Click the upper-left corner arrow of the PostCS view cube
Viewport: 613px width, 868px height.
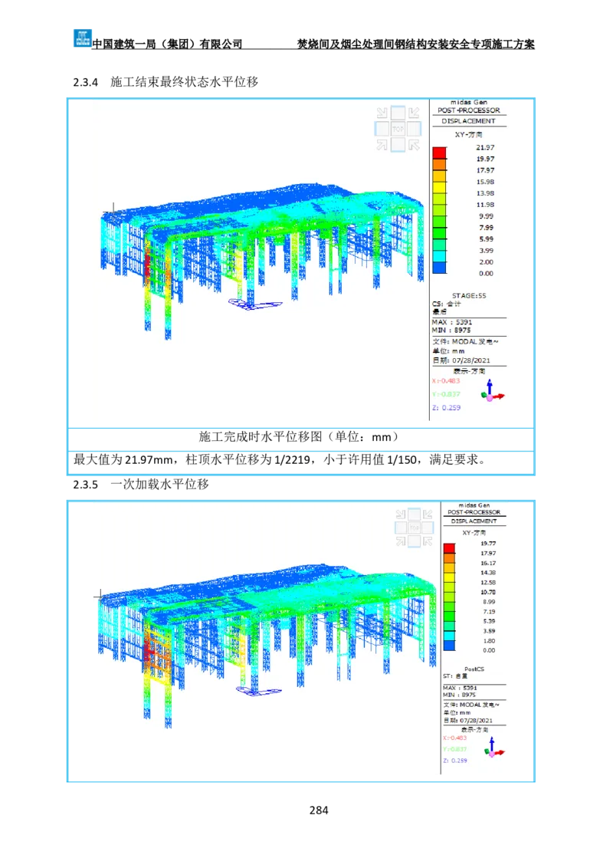(x=401, y=515)
